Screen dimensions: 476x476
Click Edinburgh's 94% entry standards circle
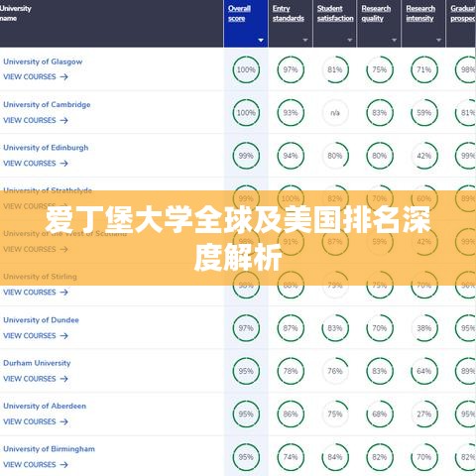pyautogui.click(x=291, y=156)
